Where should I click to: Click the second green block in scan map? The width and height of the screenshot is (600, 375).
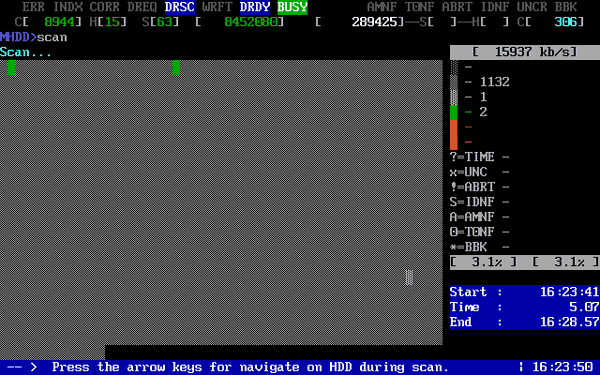click(x=176, y=67)
